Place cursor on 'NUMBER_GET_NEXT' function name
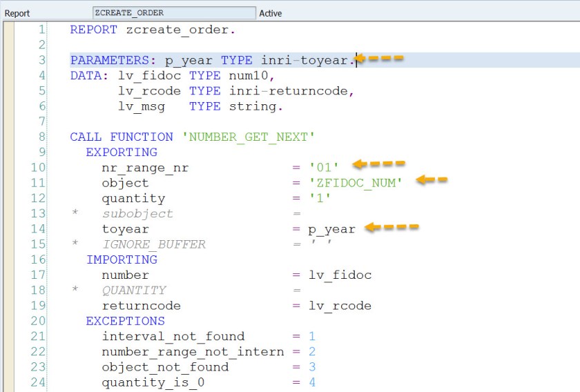 (x=249, y=137)
